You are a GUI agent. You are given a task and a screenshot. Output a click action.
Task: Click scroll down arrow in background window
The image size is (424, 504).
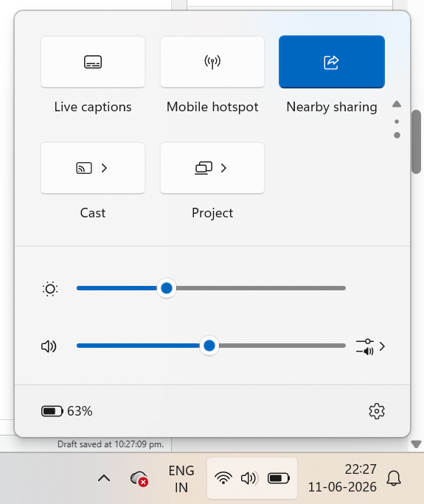pos(417,444)
